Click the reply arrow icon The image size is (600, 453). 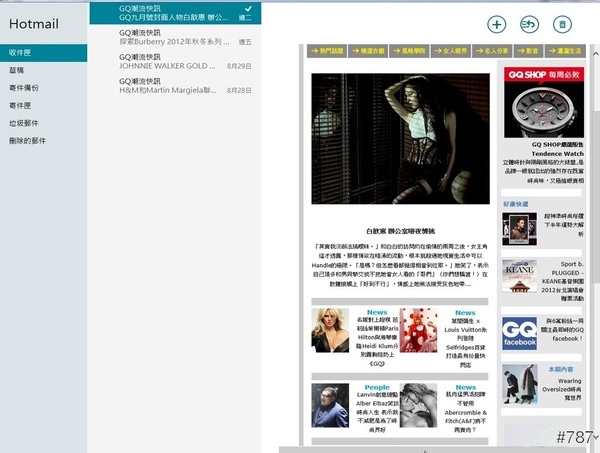click(530, 25)
